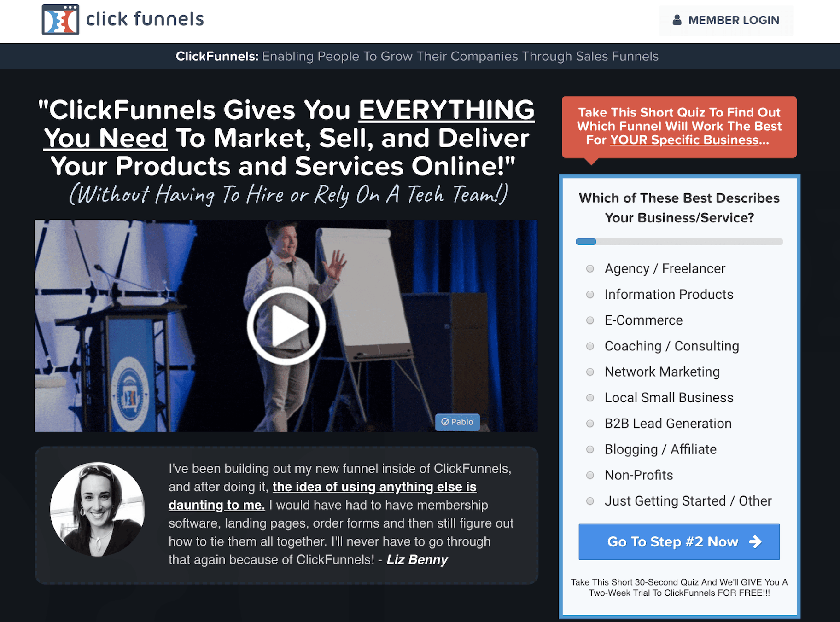Click the quiz progress bar
This screenshot has width=840, height=622.
click(679, 242)
